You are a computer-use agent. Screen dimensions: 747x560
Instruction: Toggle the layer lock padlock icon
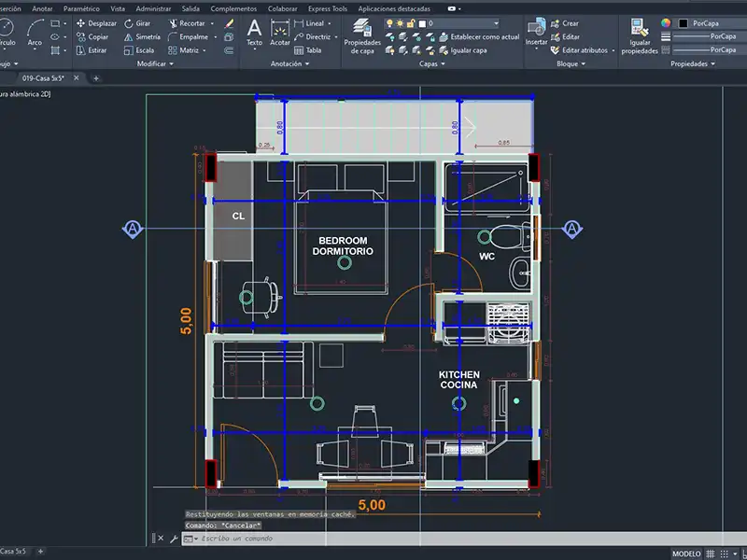412,23
